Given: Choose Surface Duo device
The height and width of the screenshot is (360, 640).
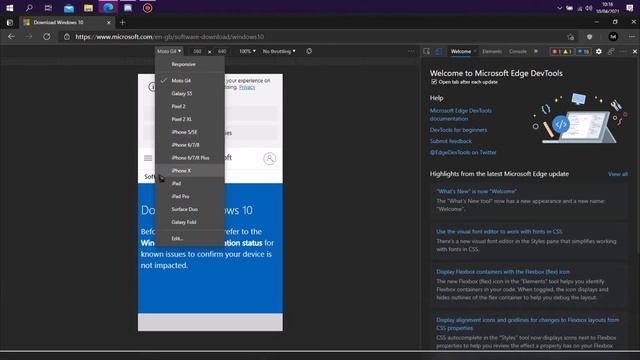Looking at the screenshot, I should 190,209.
